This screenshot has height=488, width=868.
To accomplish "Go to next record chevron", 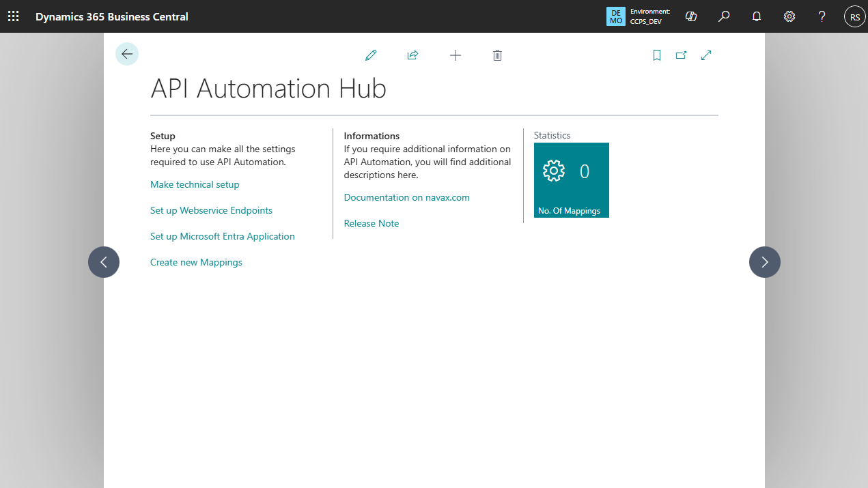I will (765, 262).
